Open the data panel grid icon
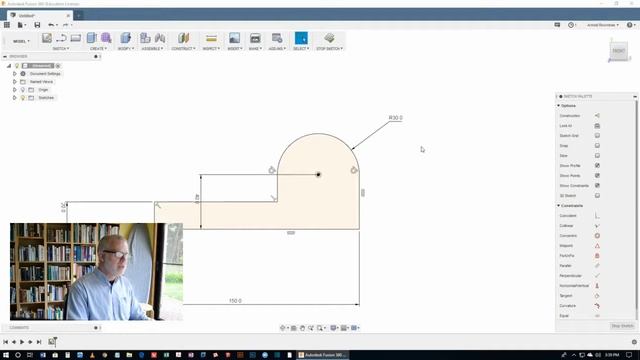640x360 pixels. 7,25
